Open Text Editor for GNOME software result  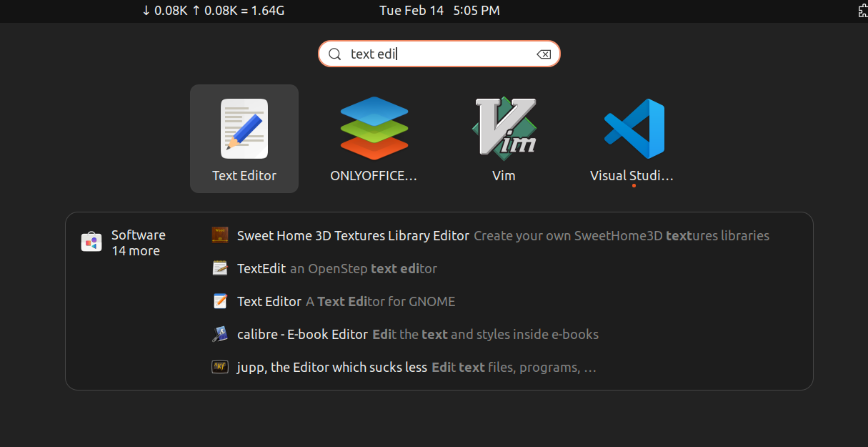(x=346, y=302)
